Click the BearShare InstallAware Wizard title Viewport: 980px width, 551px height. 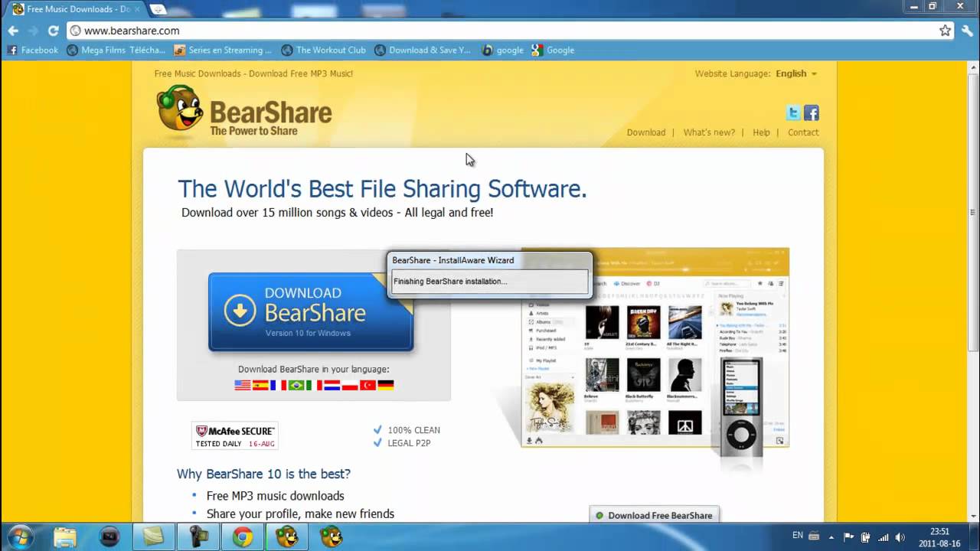(x=453, y=260)
